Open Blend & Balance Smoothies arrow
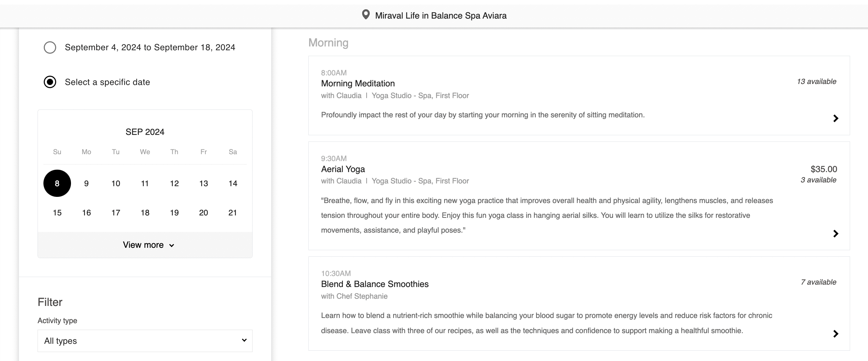The width and height of the screenshot is (868, 361). click(x=835, y=334)
